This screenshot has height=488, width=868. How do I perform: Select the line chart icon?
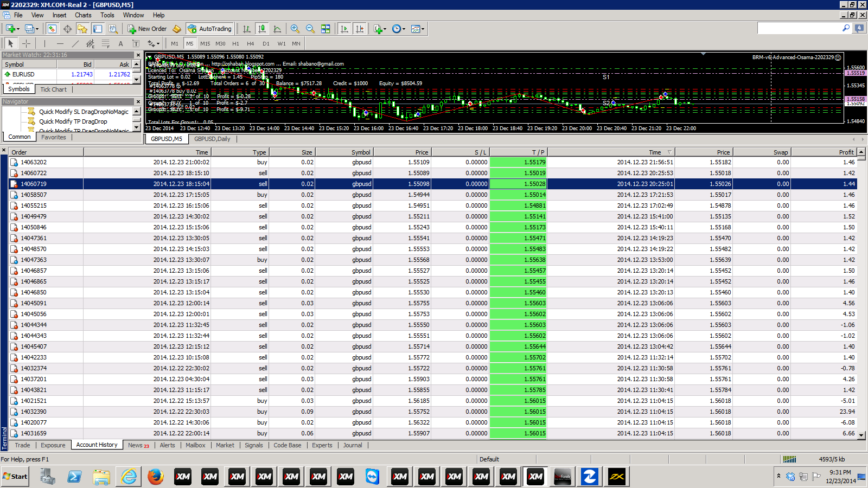[x=277, y=29]
